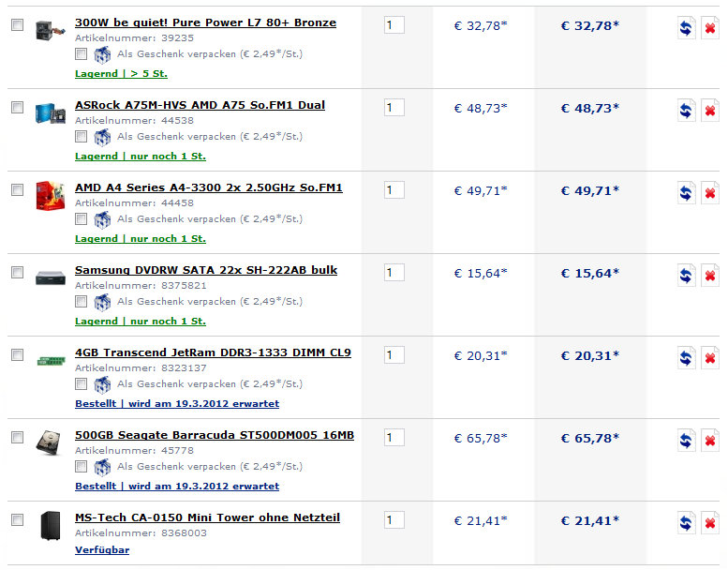Remove ASRock A75M-HVS from cart
The height and width of the screenshot is (570, 728).
click(x=710, y=111)
